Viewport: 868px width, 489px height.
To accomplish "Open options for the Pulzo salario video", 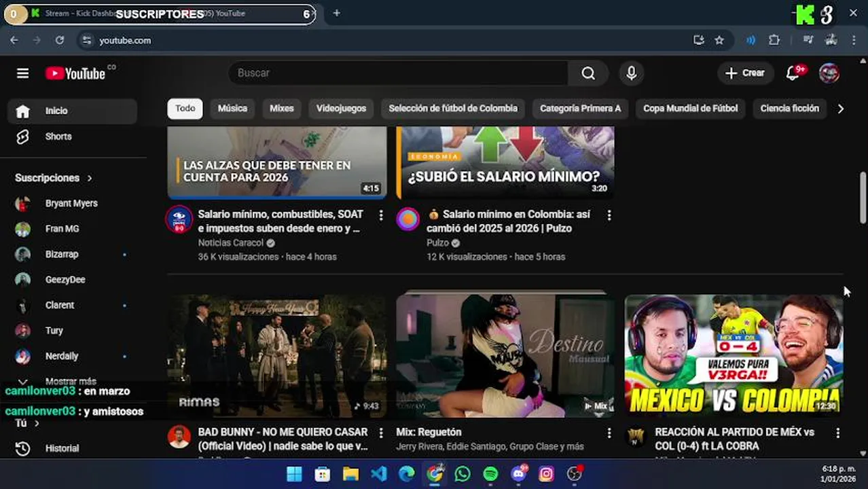I will pyautogui.click(x=609, y=215).
